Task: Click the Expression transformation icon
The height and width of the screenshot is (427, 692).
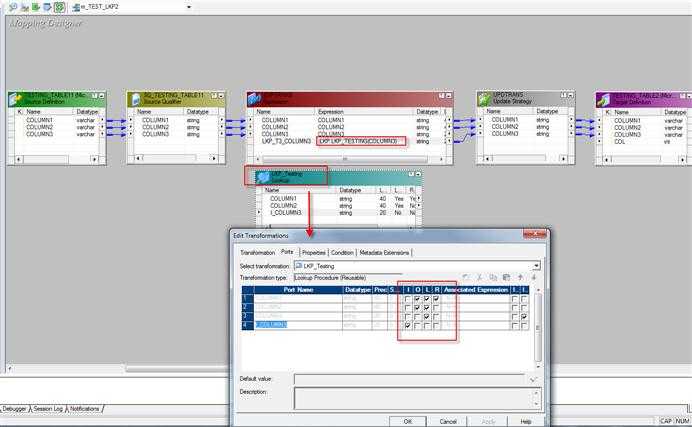Action: (x=254, y=99)
